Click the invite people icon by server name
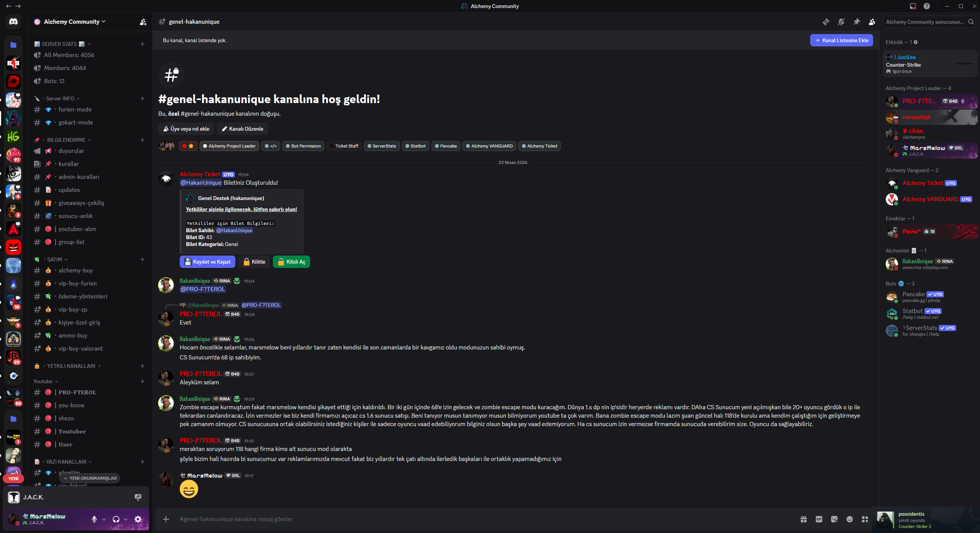 coord(143,22)
